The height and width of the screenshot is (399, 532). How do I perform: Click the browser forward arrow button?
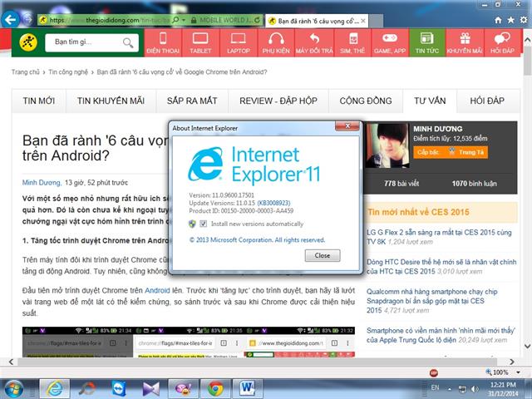tap(27, 20)
